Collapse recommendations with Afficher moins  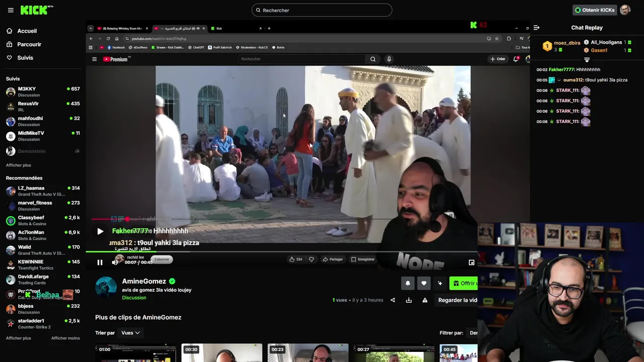(x=65, y=338)
